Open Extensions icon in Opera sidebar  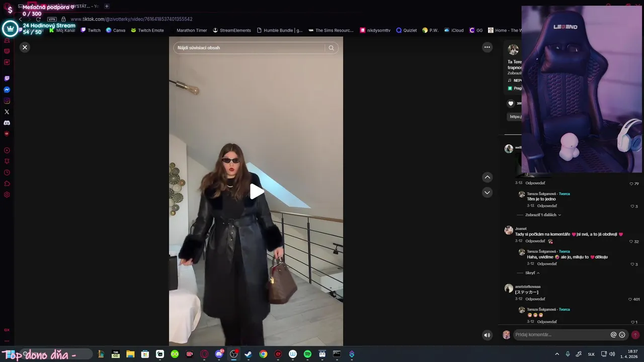pyautogui.click(x=7, y=184)
